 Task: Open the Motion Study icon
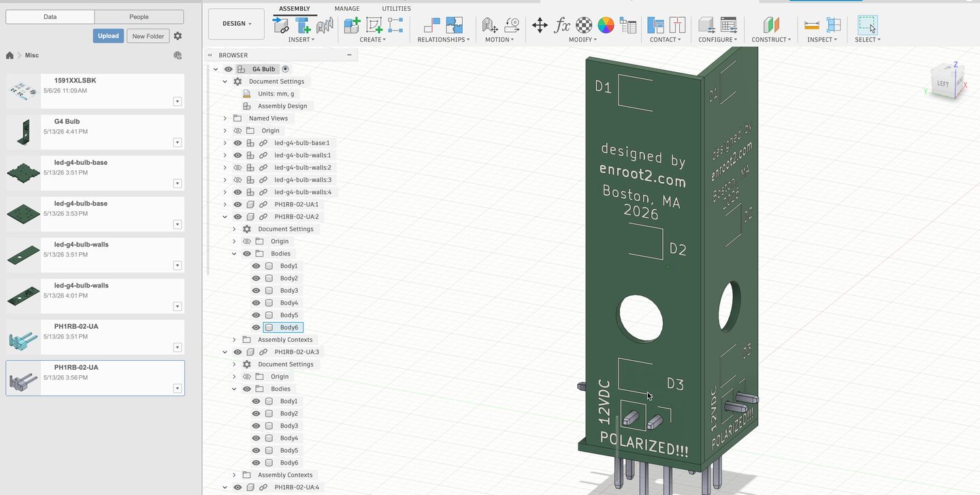tap(512, 25)
